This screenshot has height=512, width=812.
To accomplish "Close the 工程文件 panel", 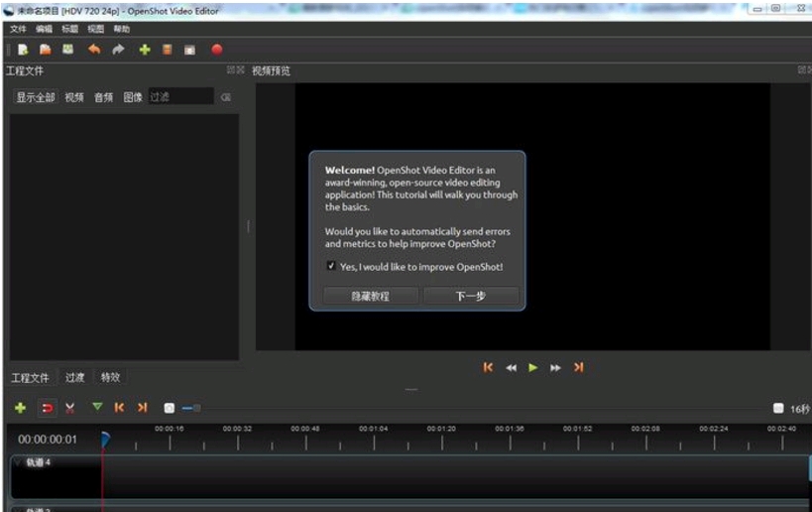I will point(240,70).
